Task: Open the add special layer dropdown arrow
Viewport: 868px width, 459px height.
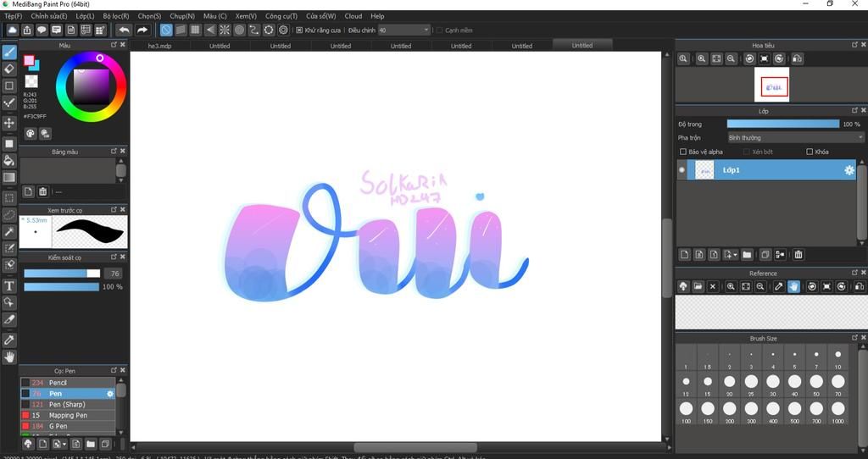Action: coord(735,255)
